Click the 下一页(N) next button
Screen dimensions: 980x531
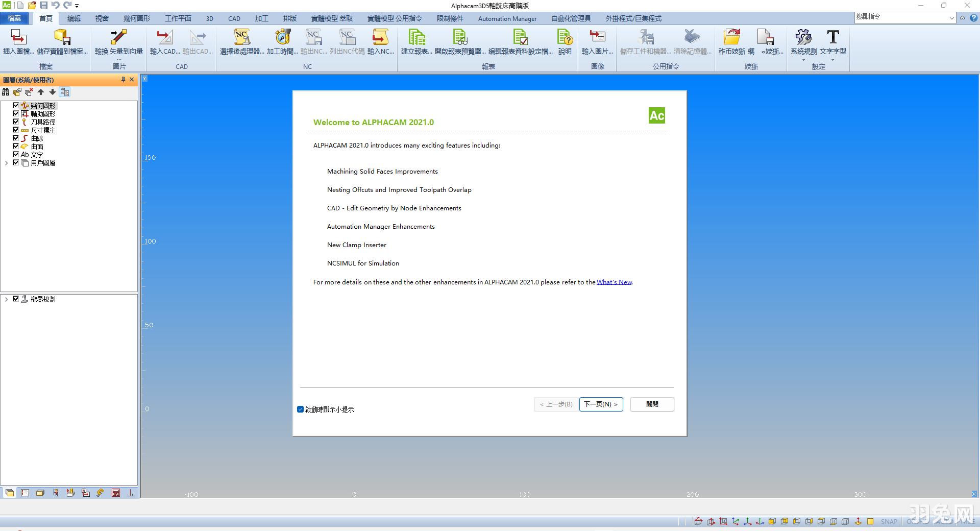pos(601,404)
